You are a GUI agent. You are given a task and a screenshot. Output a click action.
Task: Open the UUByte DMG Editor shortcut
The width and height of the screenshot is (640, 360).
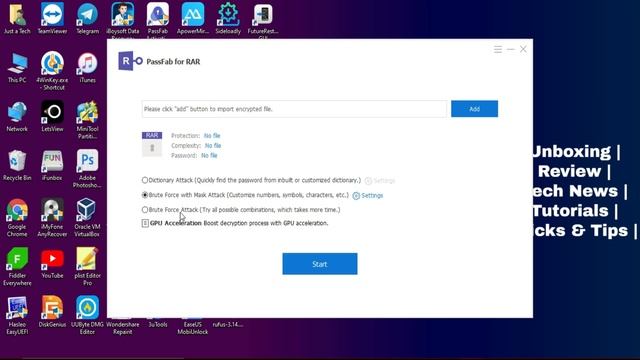tap(87, 316)
